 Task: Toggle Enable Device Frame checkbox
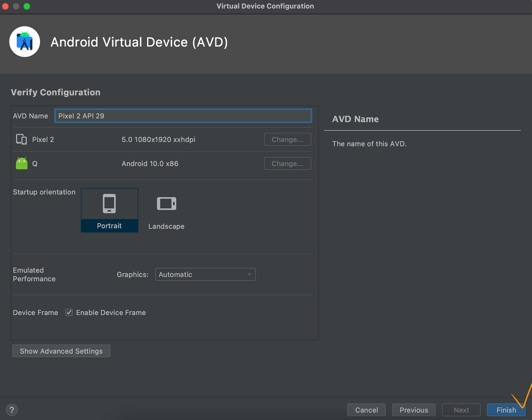point(69,312)
